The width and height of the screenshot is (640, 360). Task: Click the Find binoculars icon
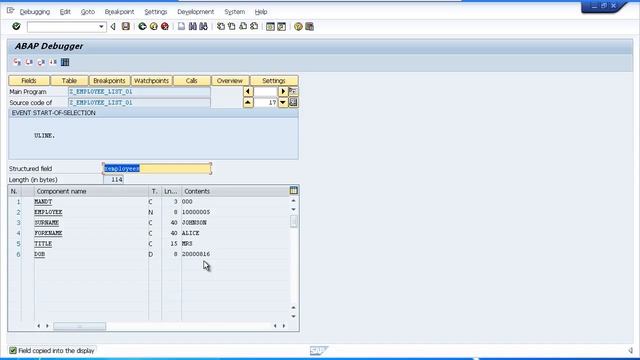pyautogui.click(x=192, y=27)
